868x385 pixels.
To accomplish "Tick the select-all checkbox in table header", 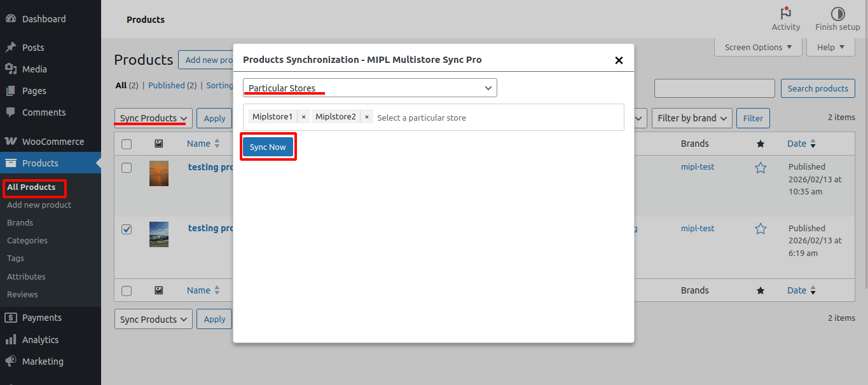I will (x=127, y=144).
